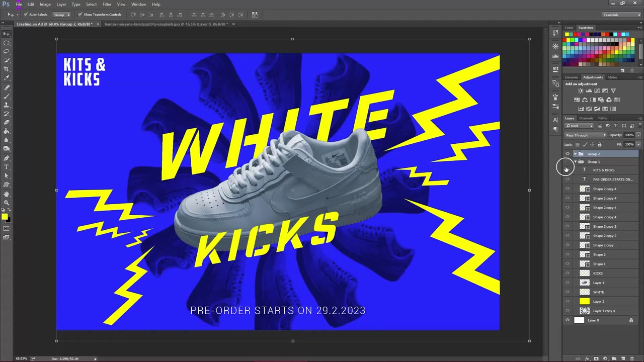Click the Opacity value field
Screen dimensions: 644x362
[x=629, y=135]
